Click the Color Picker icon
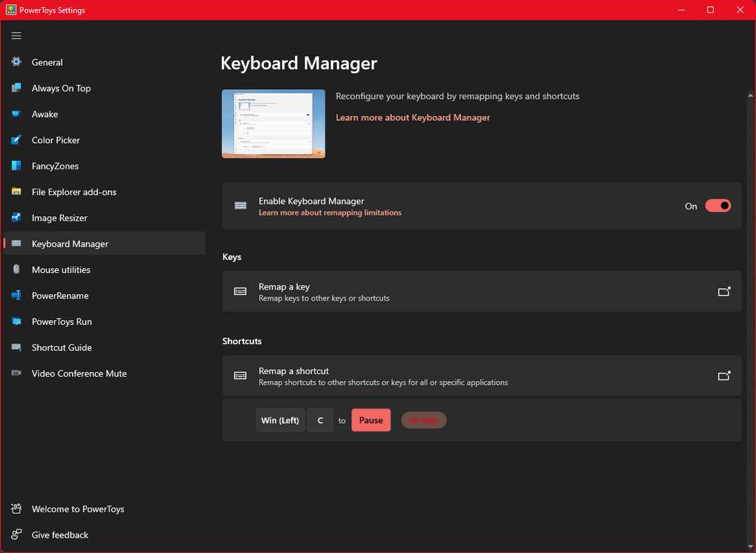The width and height of the screenshot is (756, 553). tap(17, 140)
